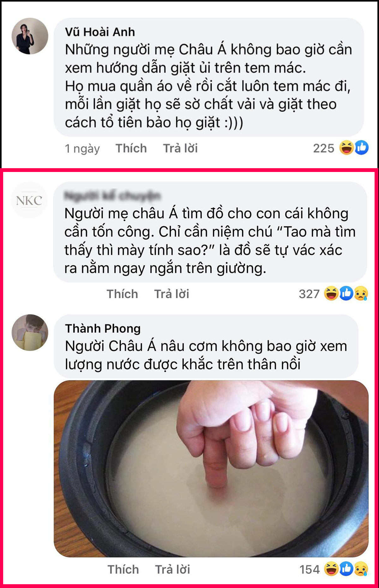Screen dimensions: 379x588
Task: Click the 1 ngày timestamp
Action: pyautogui.click(x=82, y=148)
